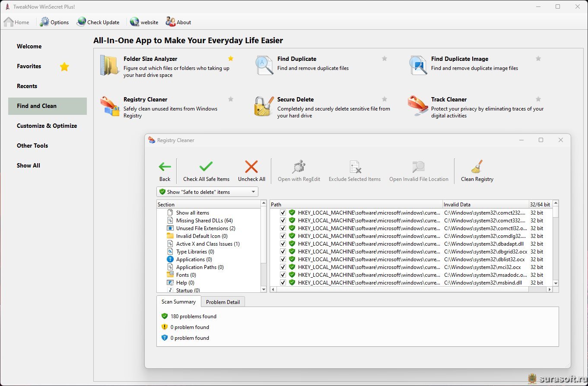Click the Section list header
Viewport: 588px width, 386px height.
(x=209, y=204)
